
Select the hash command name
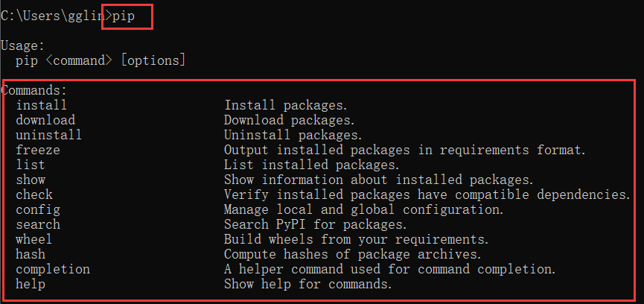[31, 254]
